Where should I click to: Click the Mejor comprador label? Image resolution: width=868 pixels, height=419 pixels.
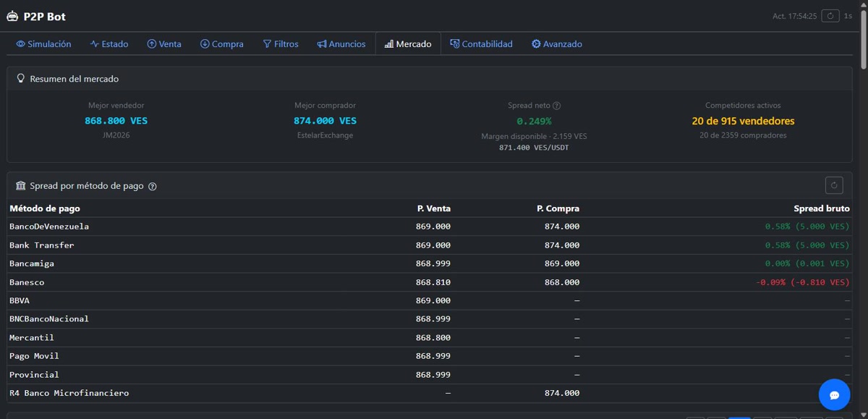[x=325, y=106]
